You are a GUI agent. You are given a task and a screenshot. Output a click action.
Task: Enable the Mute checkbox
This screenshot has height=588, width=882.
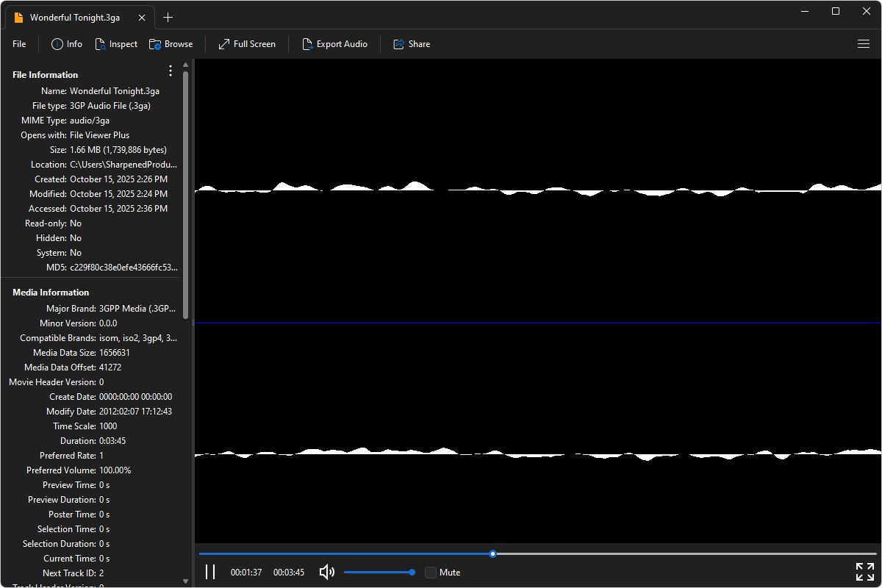(431, 573)
